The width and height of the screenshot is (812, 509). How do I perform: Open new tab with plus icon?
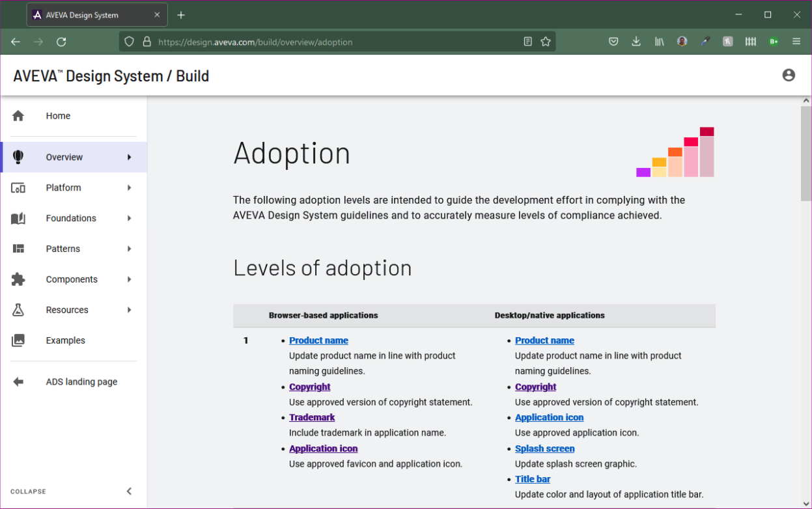click(x=181, y=15)
